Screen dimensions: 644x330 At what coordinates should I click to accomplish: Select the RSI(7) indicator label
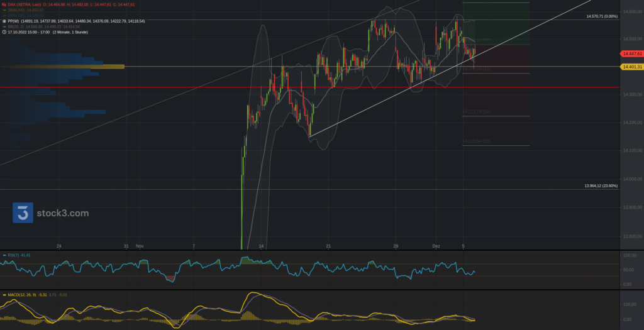pyautogui.click(x=14, y=255)
